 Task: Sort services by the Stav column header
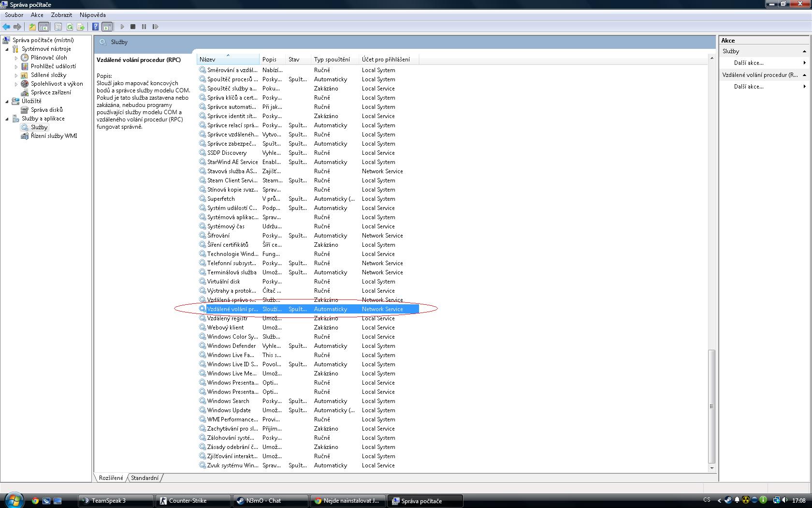pyautogui.click(x=298, y=60)
